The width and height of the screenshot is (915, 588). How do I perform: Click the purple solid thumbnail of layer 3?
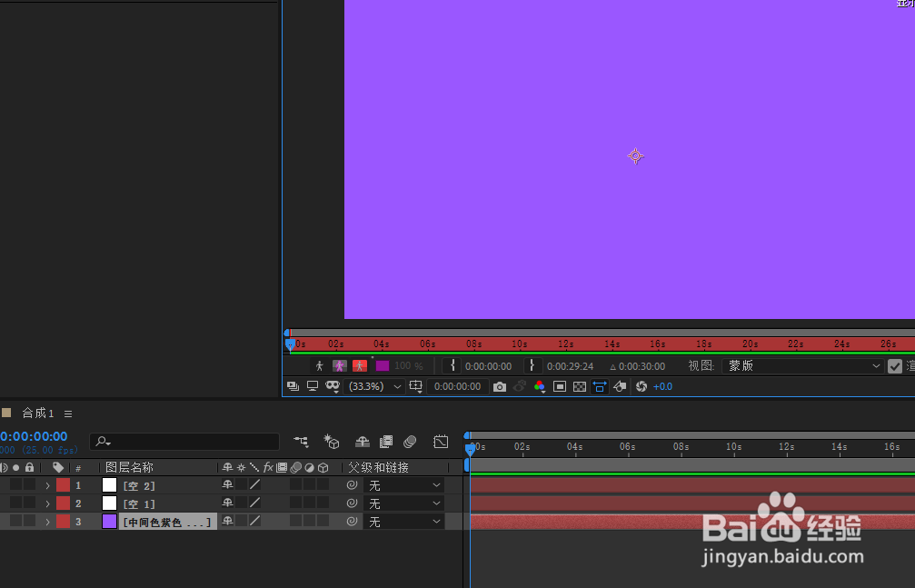(x=109, y=522)
